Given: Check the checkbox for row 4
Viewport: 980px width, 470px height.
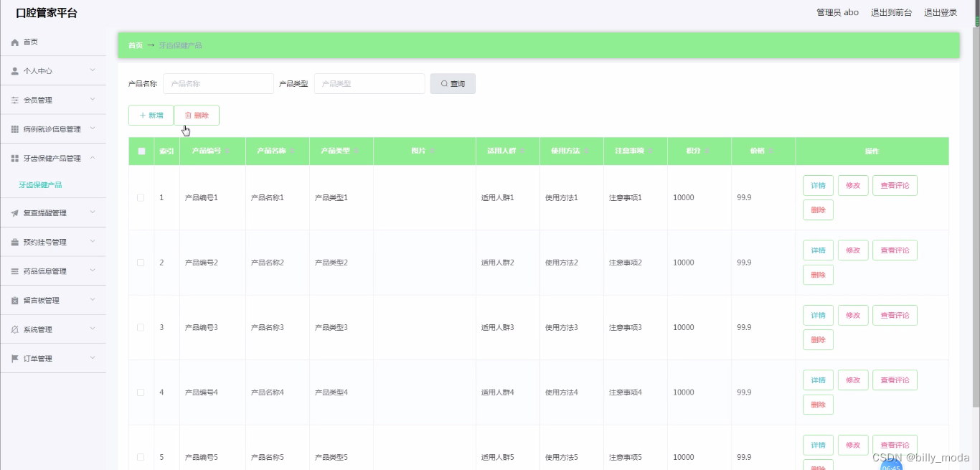Looking at the screenshot, I should tap(141, 393).
